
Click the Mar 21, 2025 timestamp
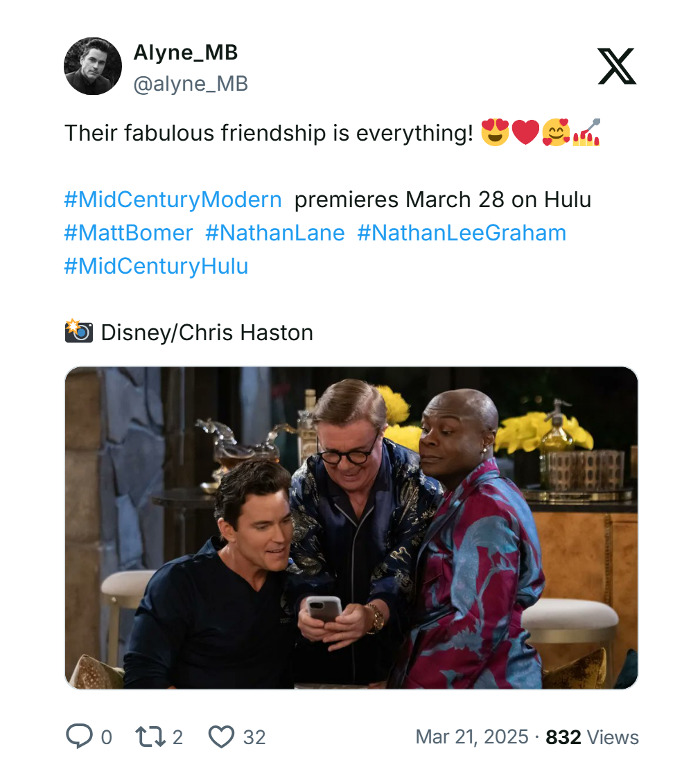pos(471,737)
